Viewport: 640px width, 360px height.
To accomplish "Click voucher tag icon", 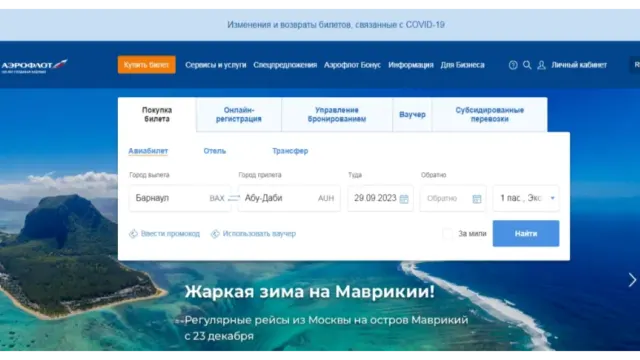I will [215, 234].
